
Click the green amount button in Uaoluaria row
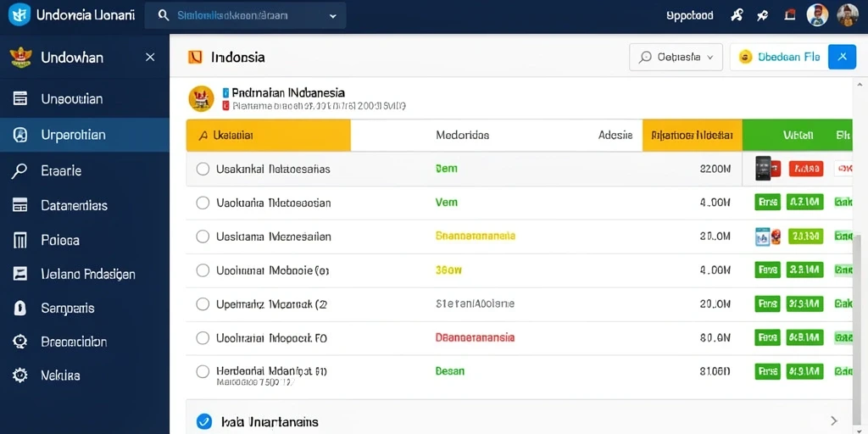[805, 202]
